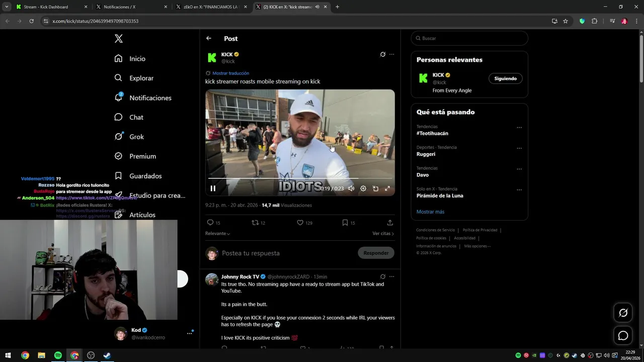Open KICK profile avatar on the post
The width and height of the screenshot is (644, 362).
coord(212,57)
